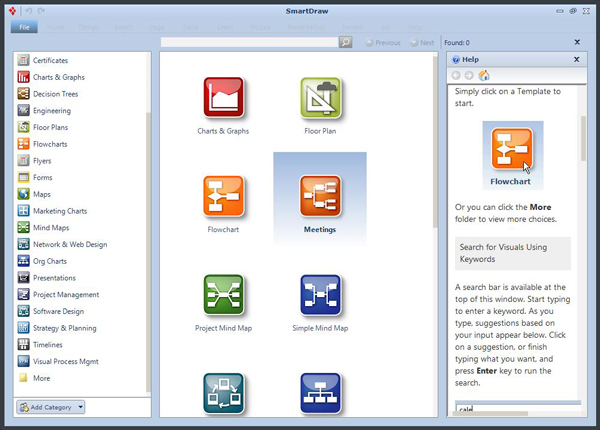
Task: Click the 'Found: 0' result count
Action: (457, 42)
